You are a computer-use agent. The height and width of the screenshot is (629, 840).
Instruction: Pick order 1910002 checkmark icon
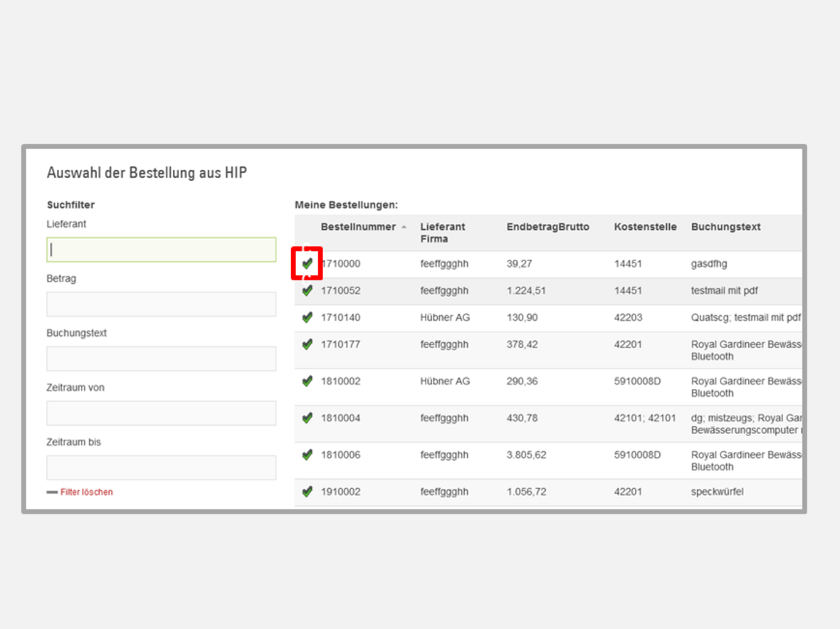[x=307, y=492]
